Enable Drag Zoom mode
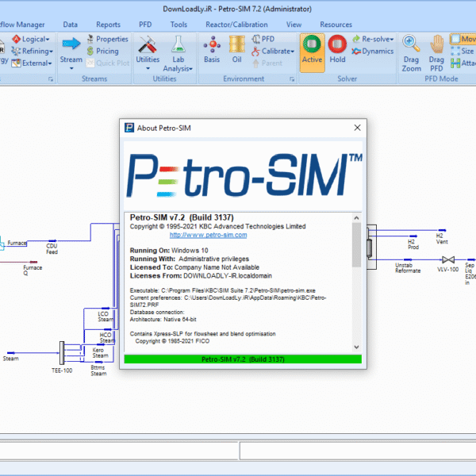Image resolution: width=476 pixels, height=476 pixels. tap(411, 54)
